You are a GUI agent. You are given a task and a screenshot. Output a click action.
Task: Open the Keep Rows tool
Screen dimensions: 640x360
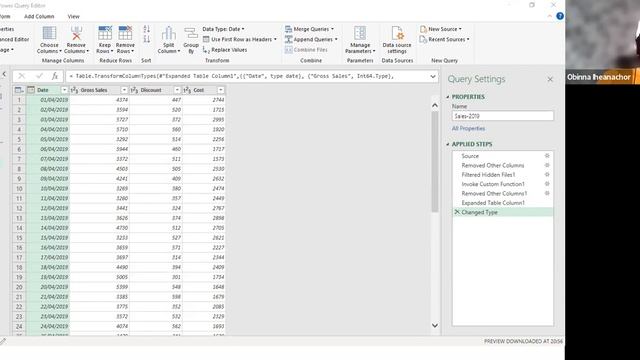point(104,40)
